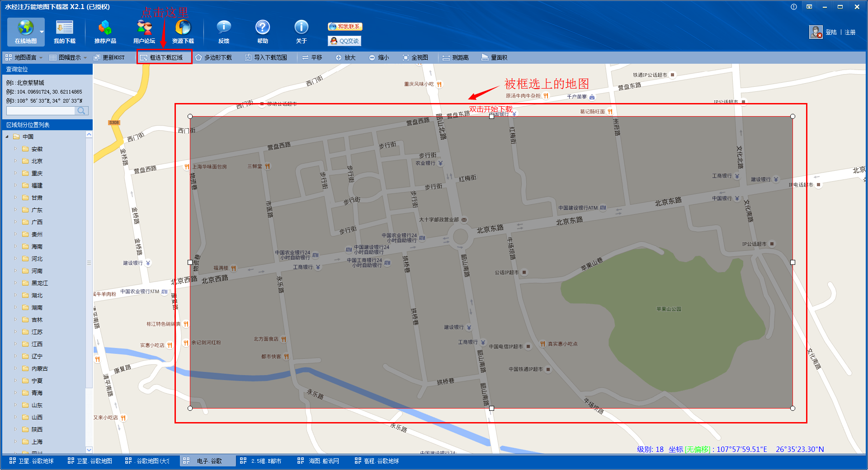Open the 地图语言 dropdown

24,57
